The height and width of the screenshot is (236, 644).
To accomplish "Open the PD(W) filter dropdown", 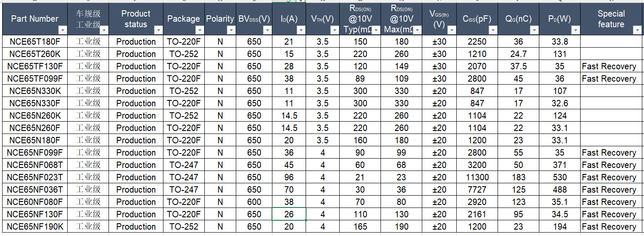I will pyautogui.click(x=575, y=30).
